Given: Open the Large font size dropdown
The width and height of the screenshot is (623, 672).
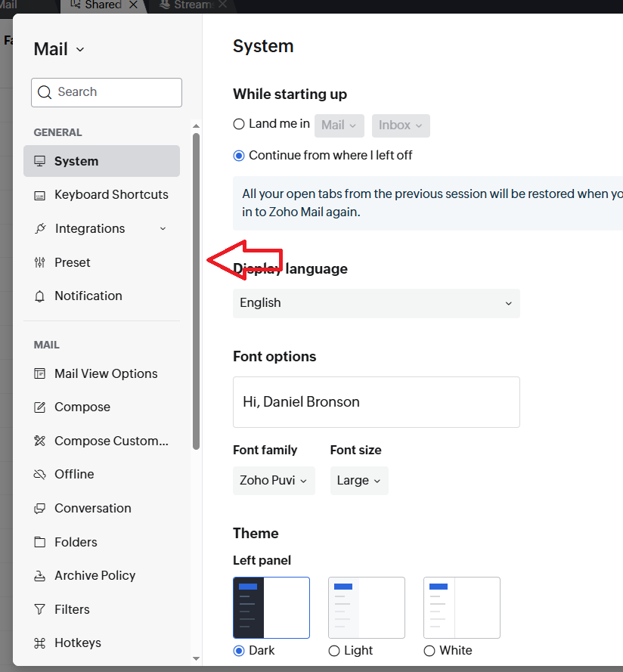Looking at the screenshot, I should pos(359,481).
